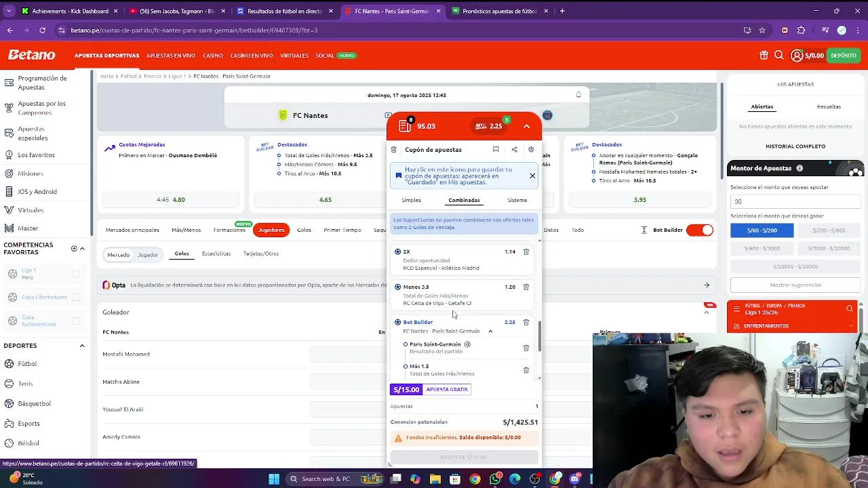Open Windows Start menu
868x488 pixels.
[x=274, y=479]
